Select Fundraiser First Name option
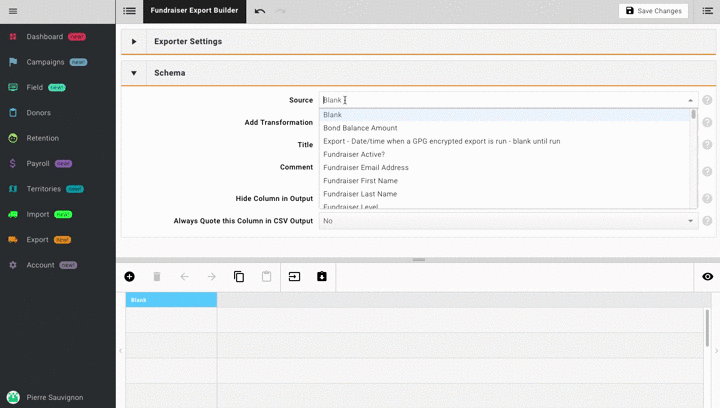This screenshot has height=408, width=720. (505, 181)
